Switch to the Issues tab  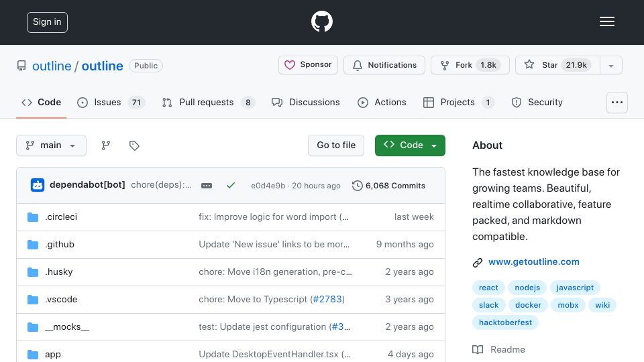point(111,102)
